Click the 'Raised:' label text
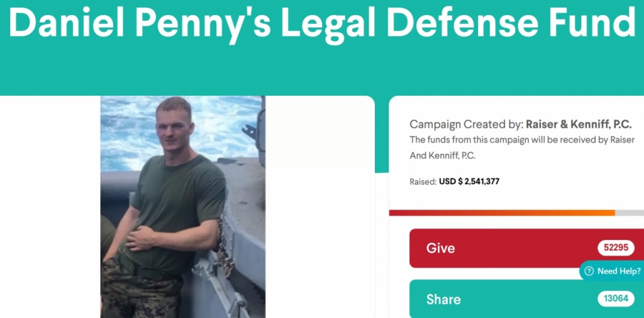This screenshot has height=318, width=644. pyautogui.click(x=423, y=182)
